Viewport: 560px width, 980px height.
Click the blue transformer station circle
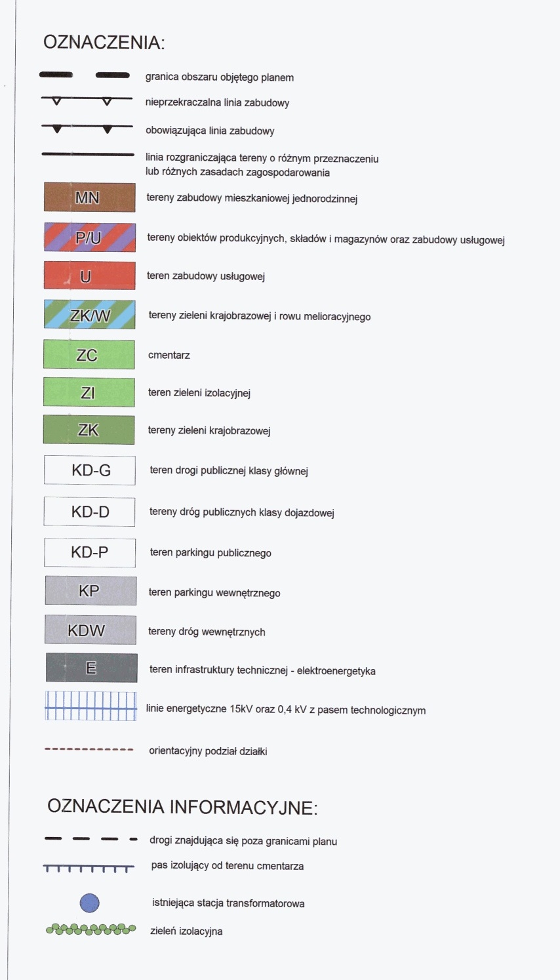tap(90, 903)
